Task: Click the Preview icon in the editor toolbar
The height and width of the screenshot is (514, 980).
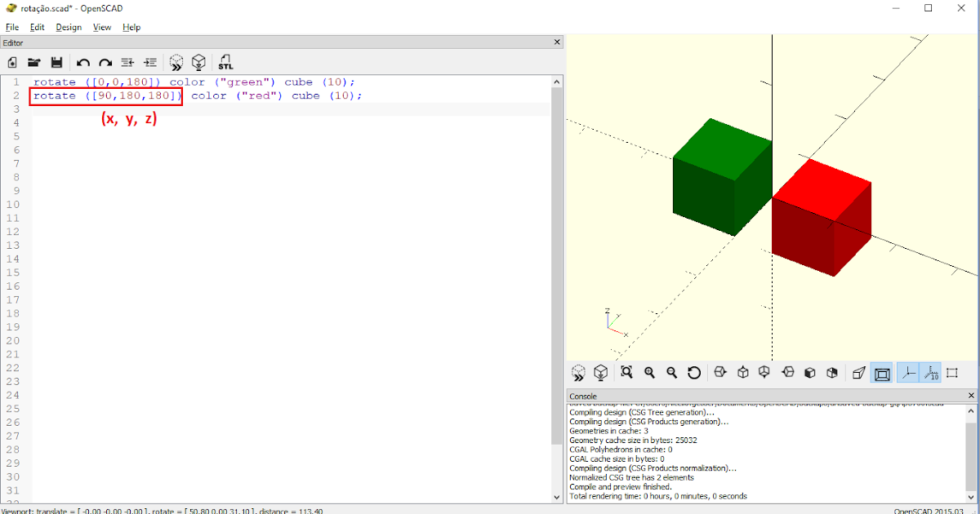Action: [176, 62]
